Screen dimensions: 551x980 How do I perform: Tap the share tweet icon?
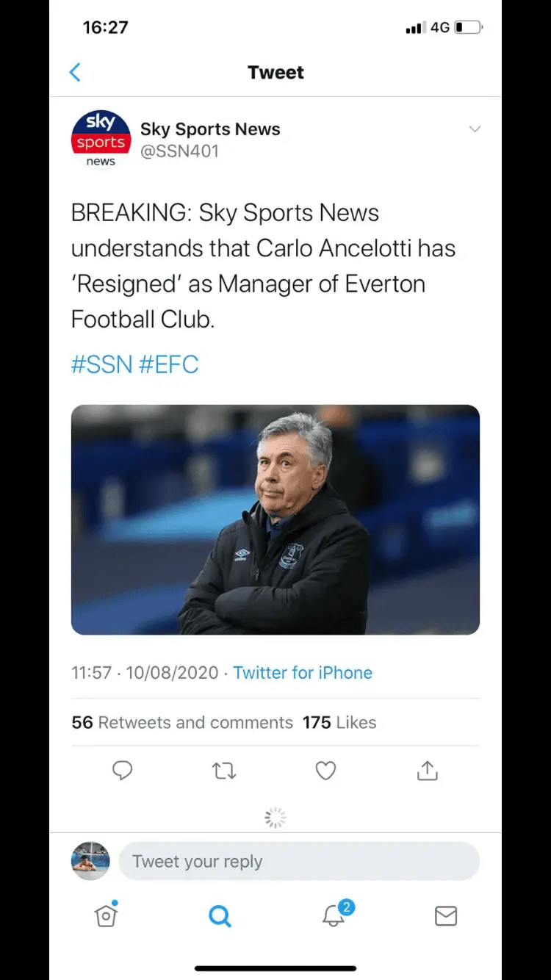427,771
